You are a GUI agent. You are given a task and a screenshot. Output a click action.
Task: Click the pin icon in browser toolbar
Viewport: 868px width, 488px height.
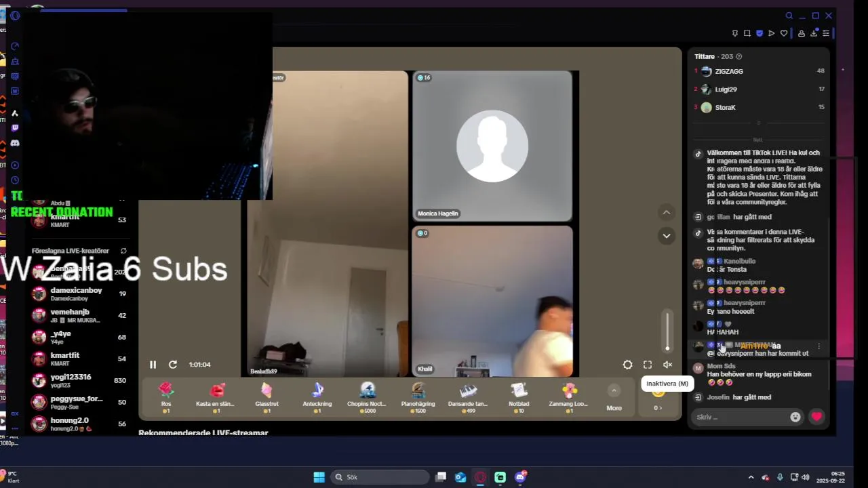point(735,33)
